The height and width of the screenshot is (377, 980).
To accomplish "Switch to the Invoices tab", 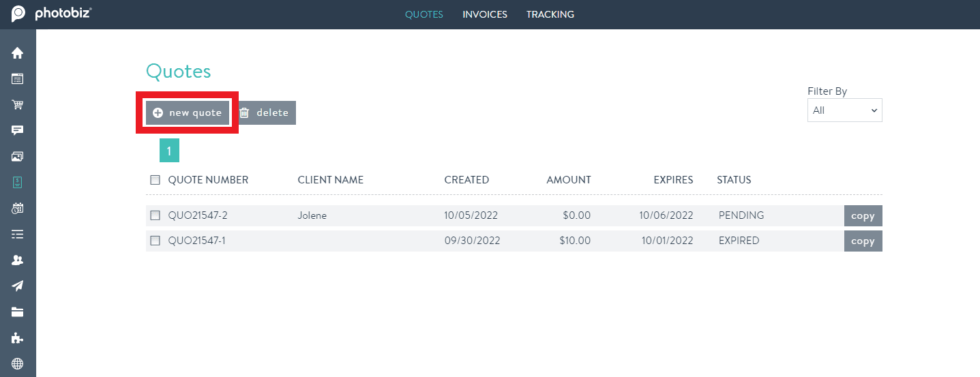I will tap(484, 14).
